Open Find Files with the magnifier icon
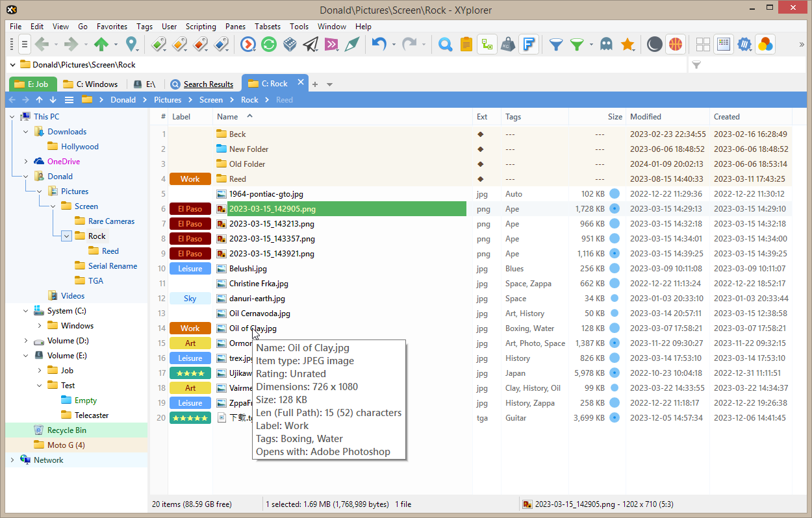Viewport: 812px width, 518px height. 446,44
